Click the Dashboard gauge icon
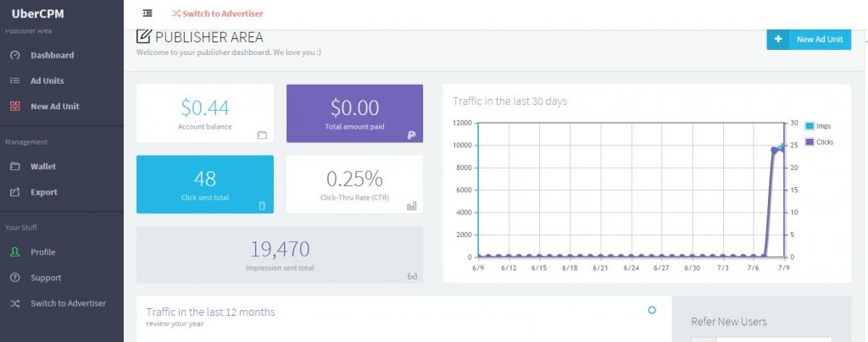 15,55
